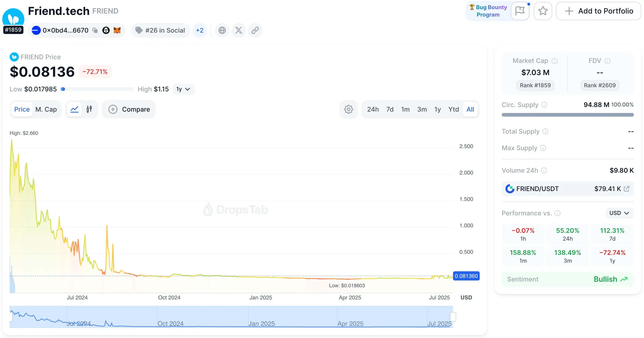Click the chain link icon

255,30
